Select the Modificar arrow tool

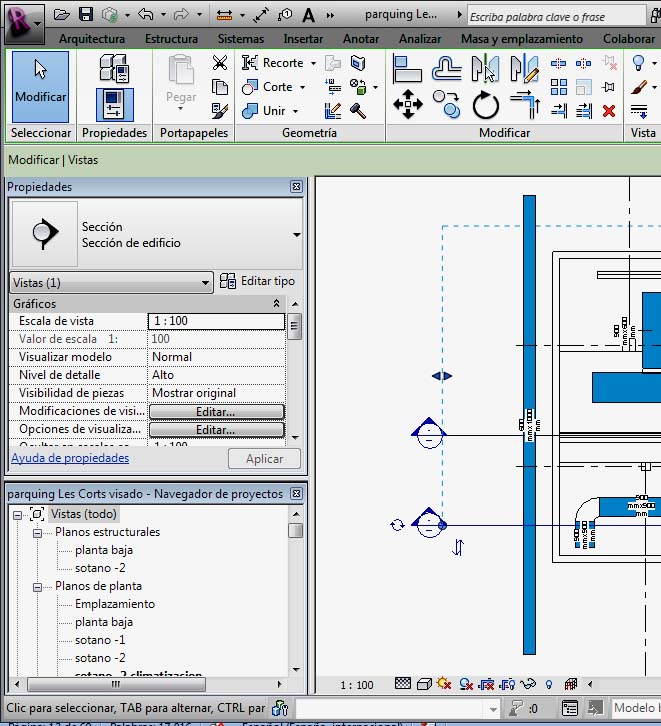40,86
